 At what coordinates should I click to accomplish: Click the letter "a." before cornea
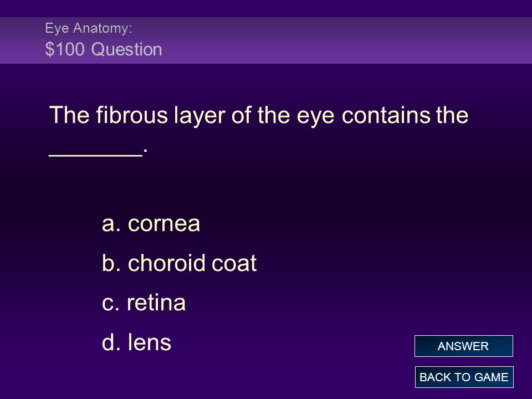pos(111,224)
